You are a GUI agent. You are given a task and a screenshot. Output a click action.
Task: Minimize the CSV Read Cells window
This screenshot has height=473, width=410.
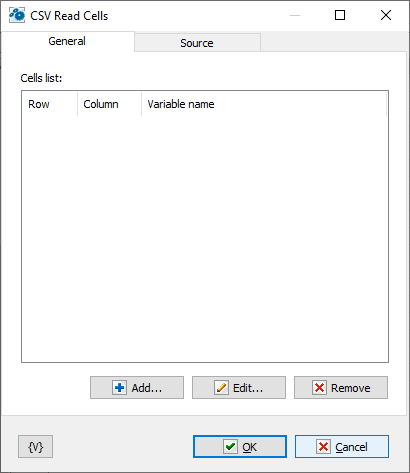click(295, 15)
